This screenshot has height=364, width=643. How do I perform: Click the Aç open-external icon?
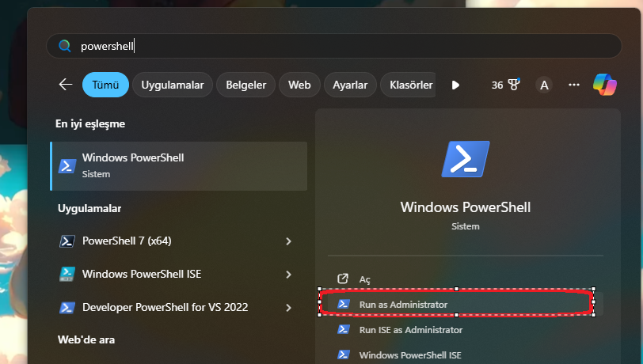(x=343, y=279)
